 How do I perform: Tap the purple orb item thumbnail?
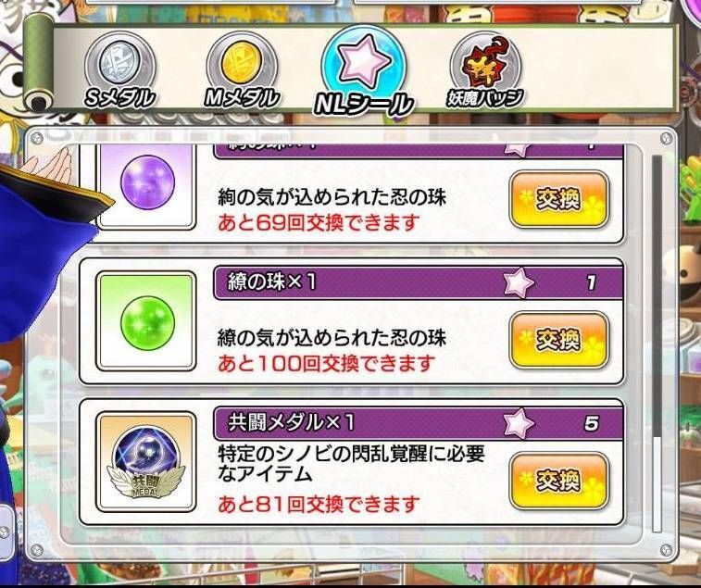point(146,181)
